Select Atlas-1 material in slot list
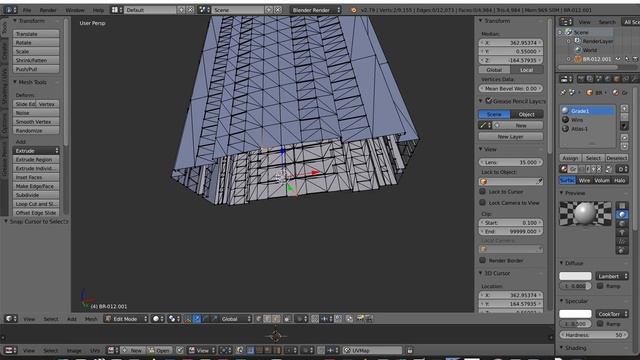This screenshot has width=640, height=360. tap(588, 129)
